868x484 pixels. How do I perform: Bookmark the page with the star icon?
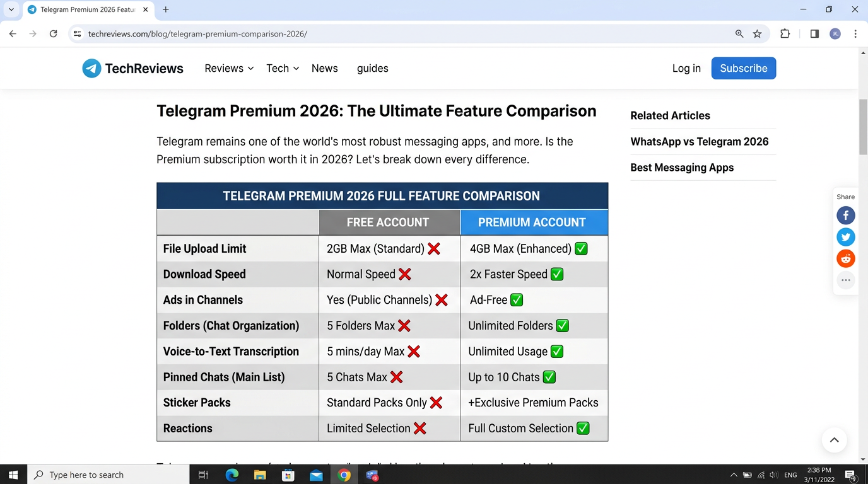(757, 33)
